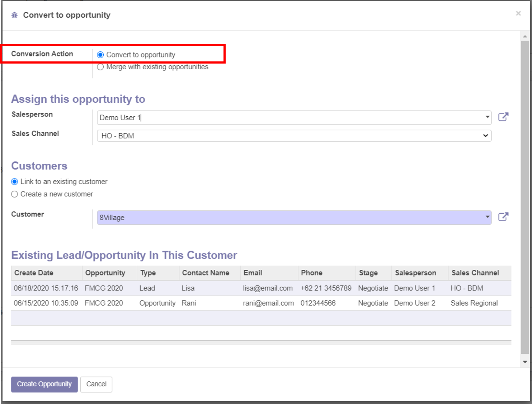Click phone +62 21 3456789 cell
This screenshot has width=532, height=404.
point(326,288)
